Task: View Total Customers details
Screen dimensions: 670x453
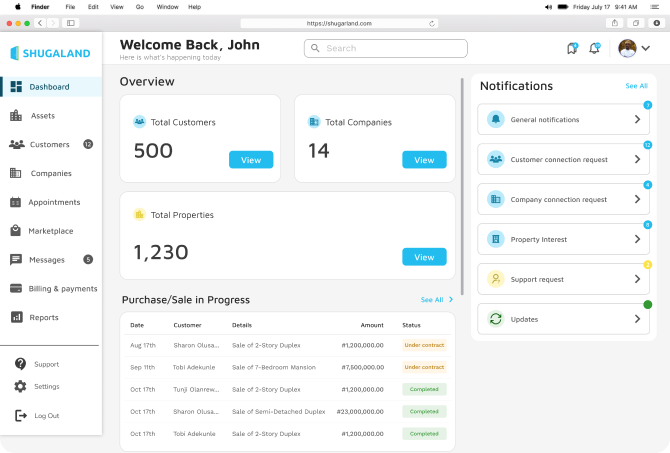Action: (x=251, y=160)
